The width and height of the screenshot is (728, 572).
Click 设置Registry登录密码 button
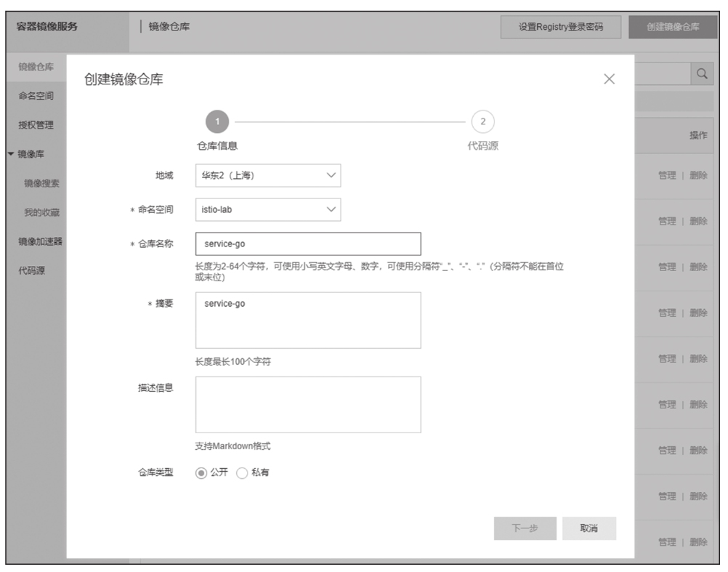[560, 28]
